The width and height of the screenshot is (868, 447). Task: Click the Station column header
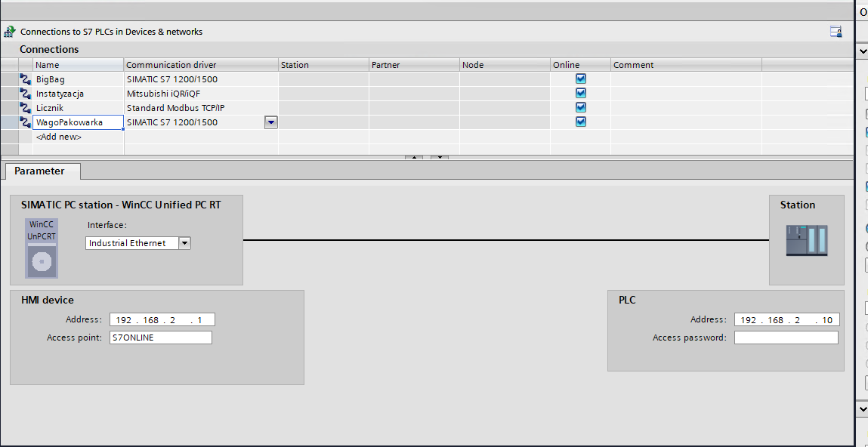(x=324, y=65)
